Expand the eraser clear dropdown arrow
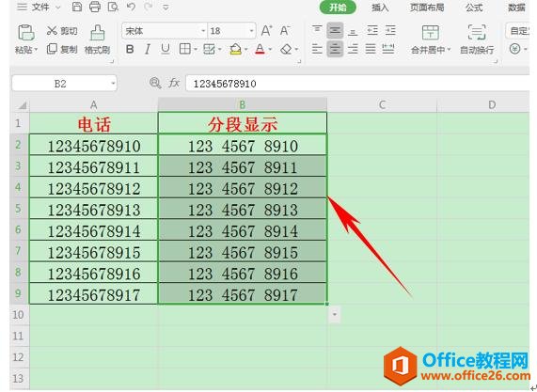This screenshot has width=537, height=392. tap(296, 50)
